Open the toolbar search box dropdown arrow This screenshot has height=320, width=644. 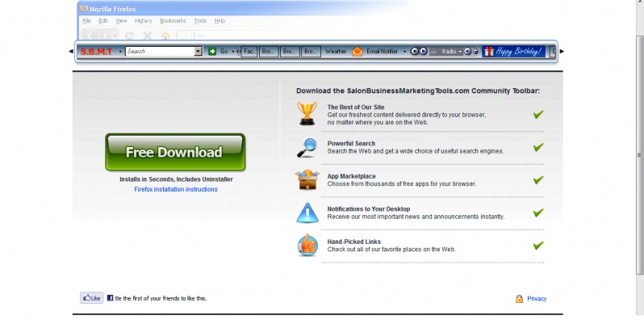coord(199,52)
